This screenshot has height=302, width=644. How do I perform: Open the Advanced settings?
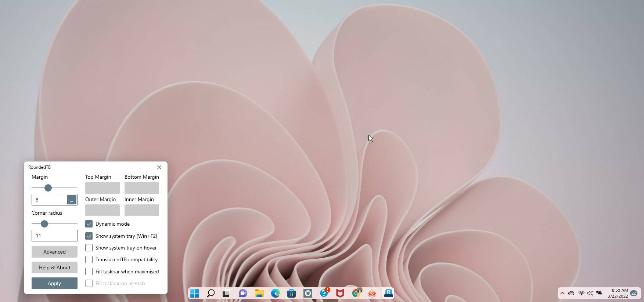click(54, 252)
